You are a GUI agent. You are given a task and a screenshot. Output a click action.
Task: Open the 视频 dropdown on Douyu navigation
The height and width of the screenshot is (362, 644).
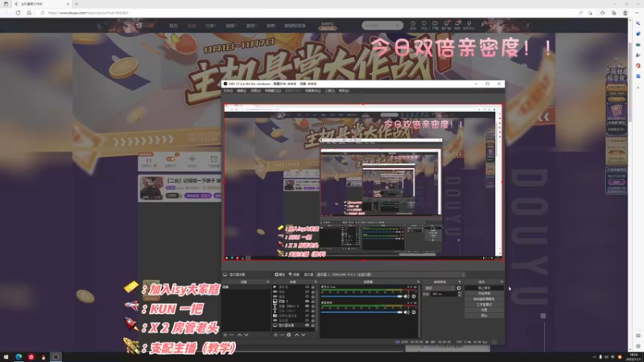pyautogui.click(x=231, y=26)
